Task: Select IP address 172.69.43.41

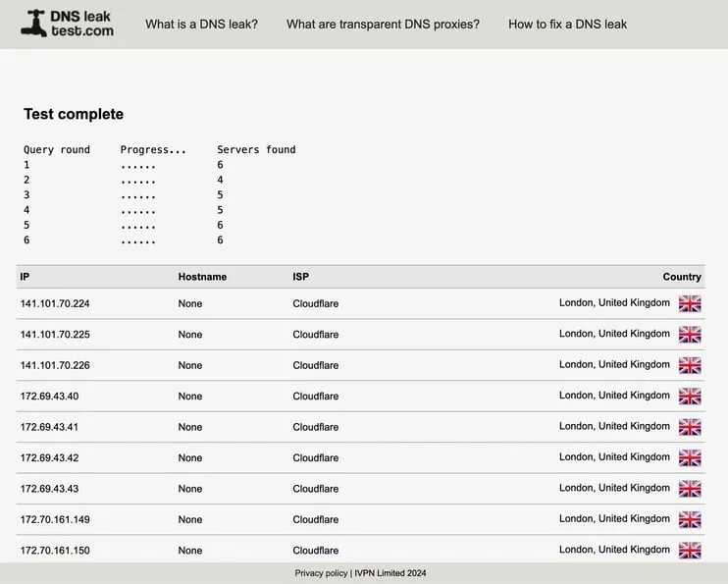Action: click(x=49, y=427)
